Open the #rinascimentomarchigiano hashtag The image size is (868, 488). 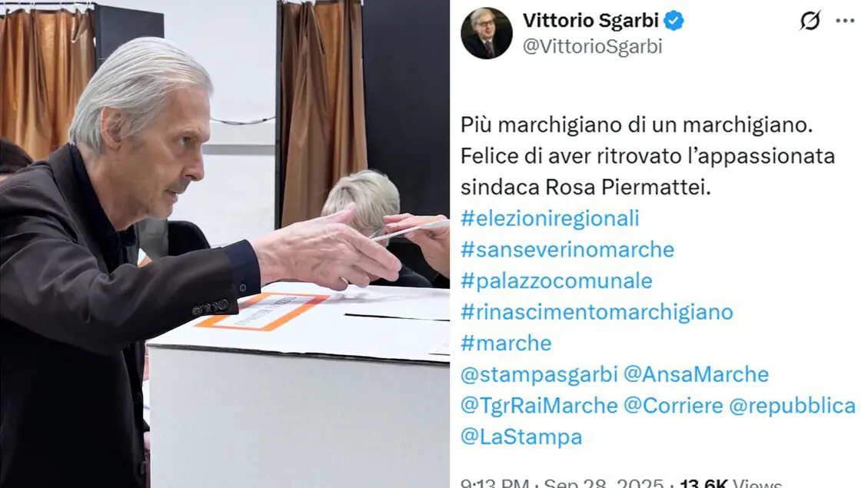[597, 312]
